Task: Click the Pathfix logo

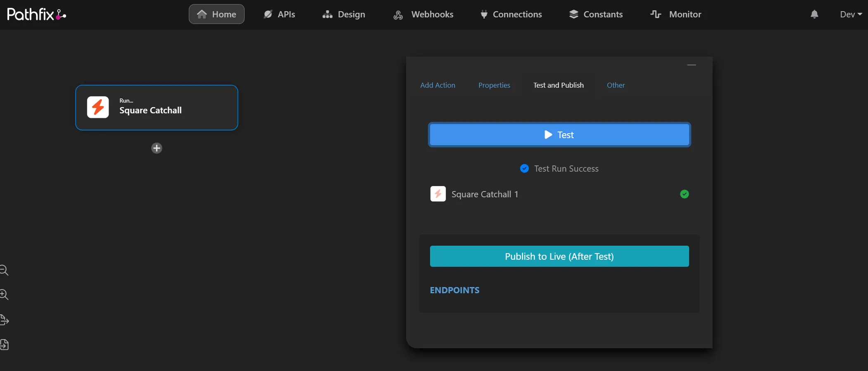Action: pyautogui.click(x=36, y=14)
